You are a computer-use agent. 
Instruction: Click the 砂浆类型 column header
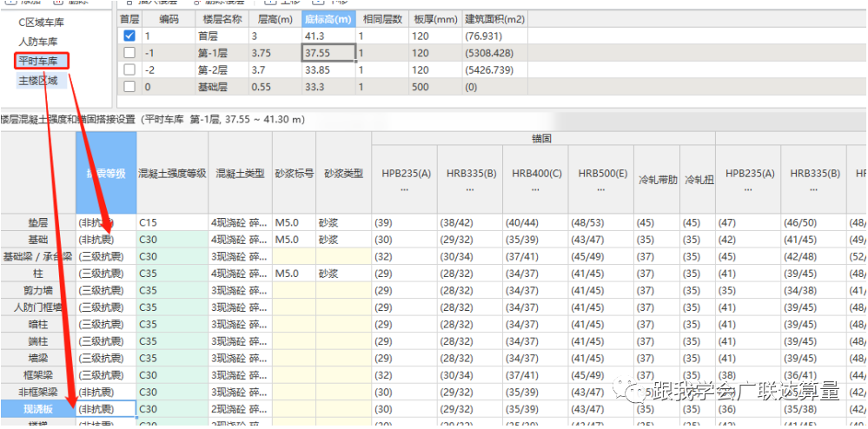tap(344, 173)
